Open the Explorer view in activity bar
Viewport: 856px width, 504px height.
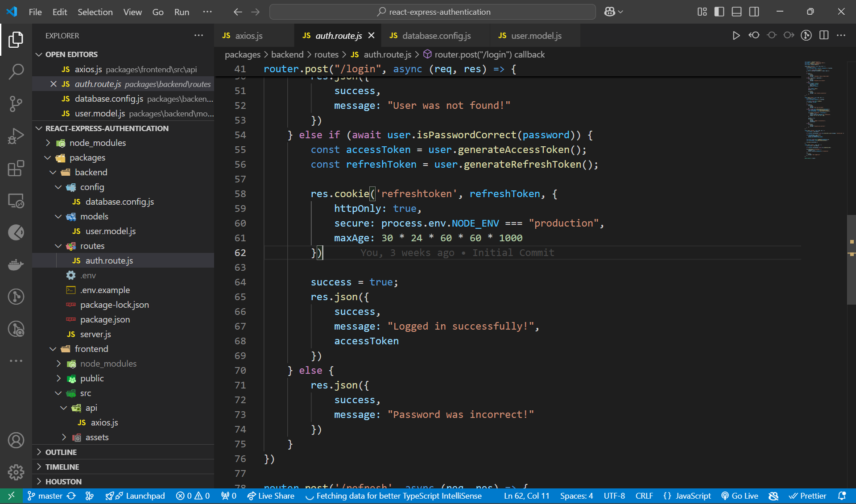click(16, 40)
